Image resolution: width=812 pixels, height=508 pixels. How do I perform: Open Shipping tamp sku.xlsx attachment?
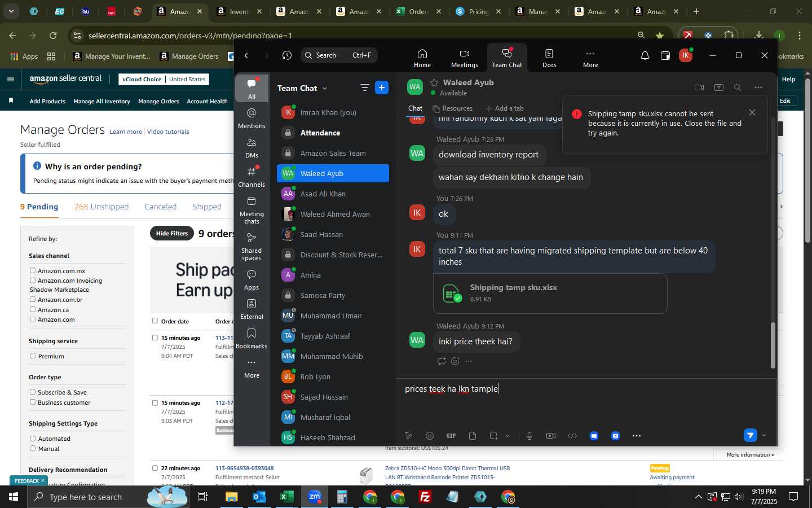(x=550, y=294)
